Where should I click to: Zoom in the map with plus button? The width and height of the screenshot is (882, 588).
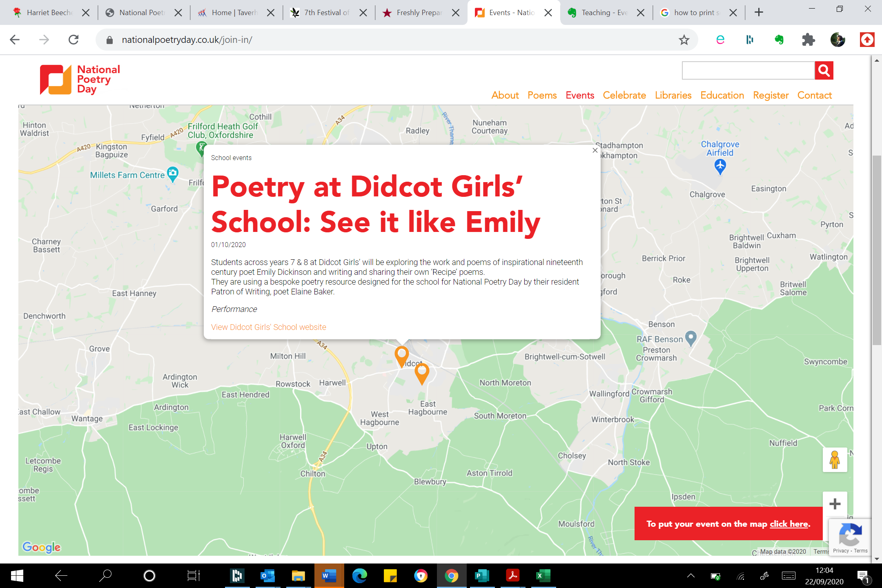[835, 504]
